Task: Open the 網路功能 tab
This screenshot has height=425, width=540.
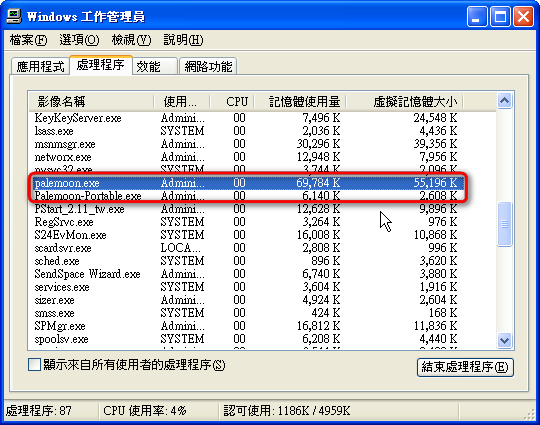Action: (x=208, y=66)
